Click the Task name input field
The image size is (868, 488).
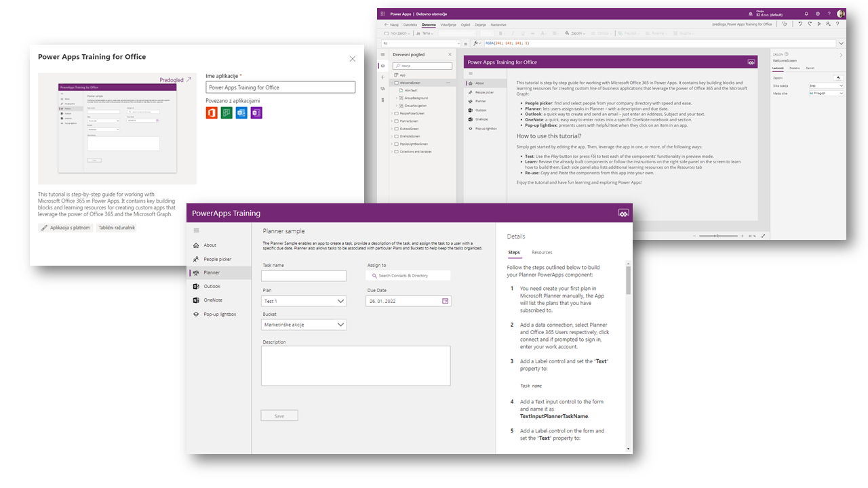[304, 276]
